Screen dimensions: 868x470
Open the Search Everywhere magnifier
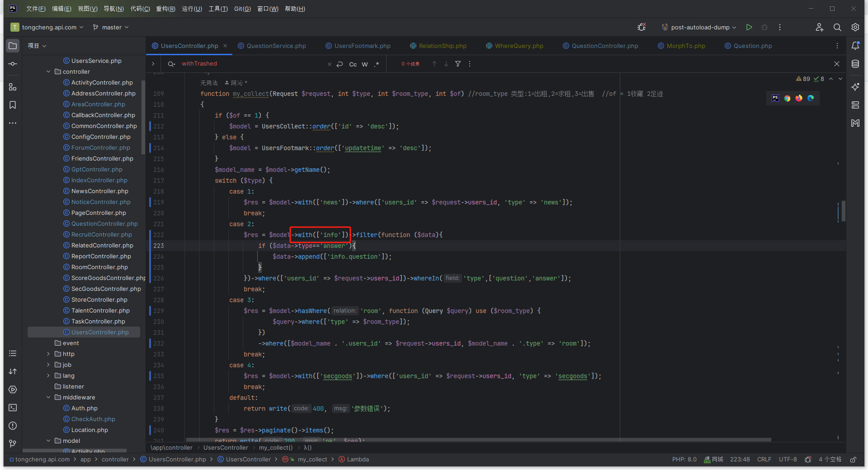(837, 27)
